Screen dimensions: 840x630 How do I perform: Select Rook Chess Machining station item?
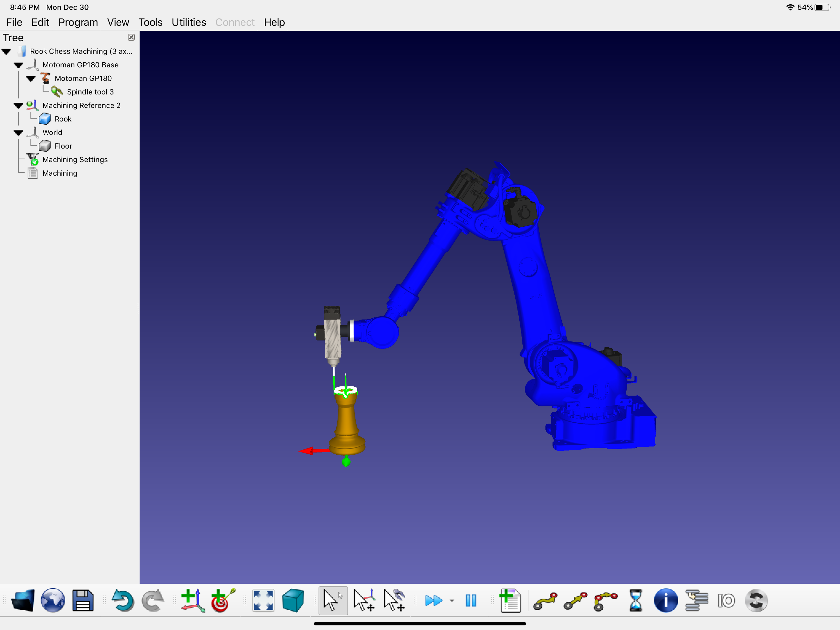point(81,51)
